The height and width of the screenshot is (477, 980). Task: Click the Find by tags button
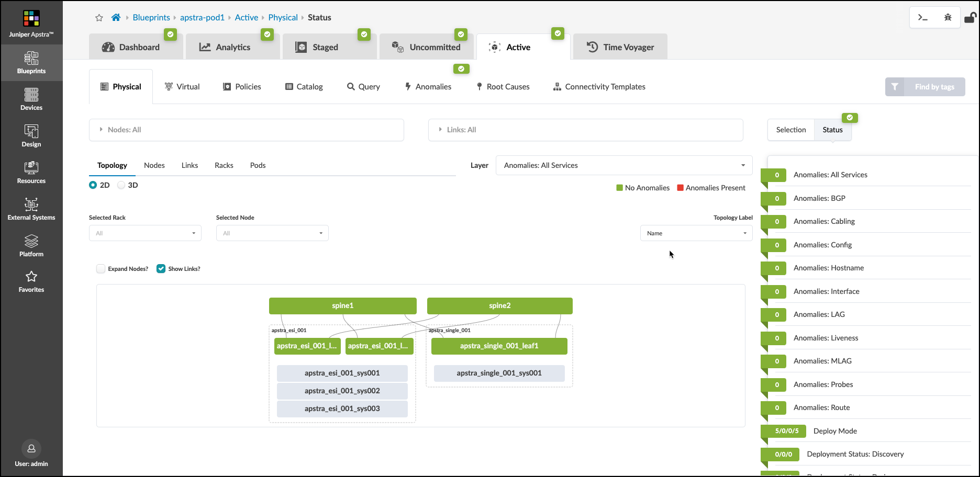coord(925,87)
